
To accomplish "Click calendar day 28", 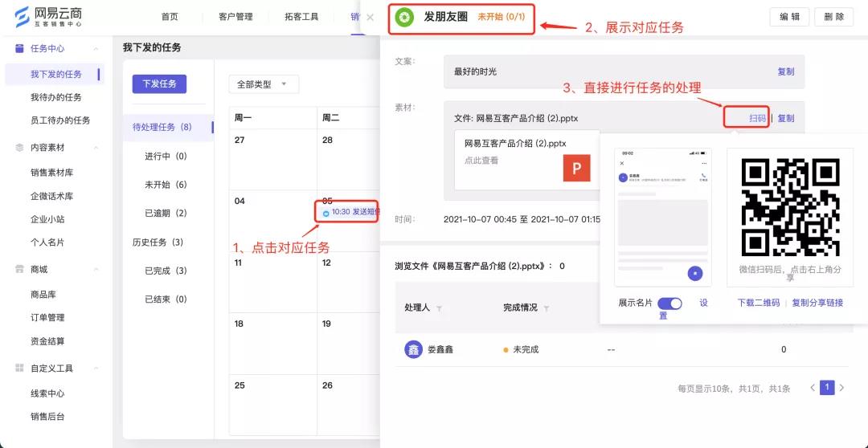I will pyautogui.click(x=328, y=141).
